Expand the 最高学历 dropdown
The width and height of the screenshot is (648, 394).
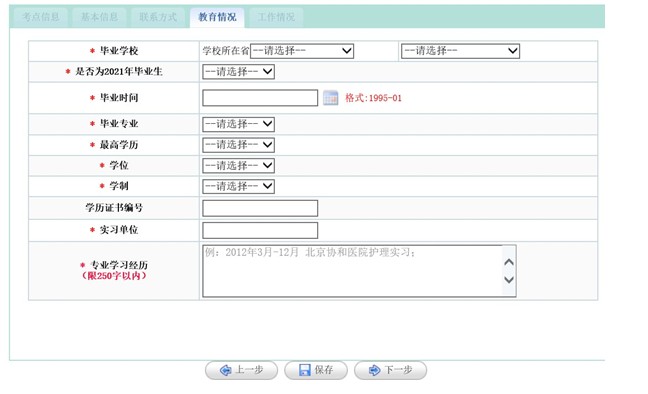tap(238, 145)
